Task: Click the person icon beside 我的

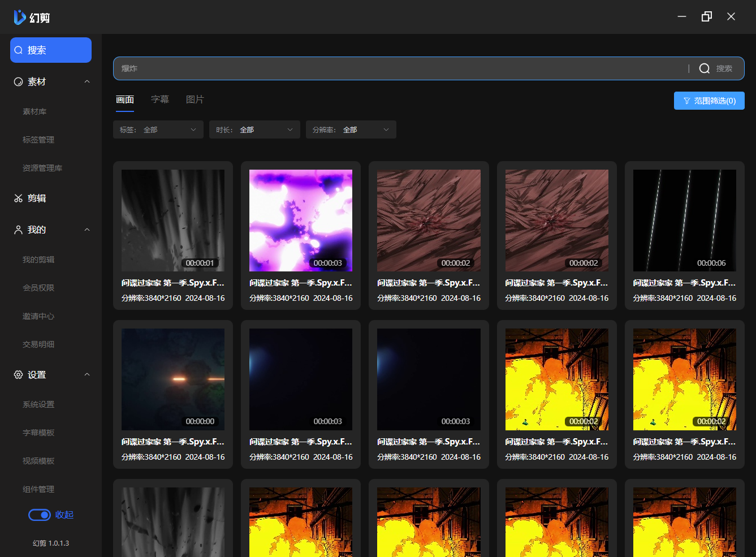Action: click(x=19, y=230)
